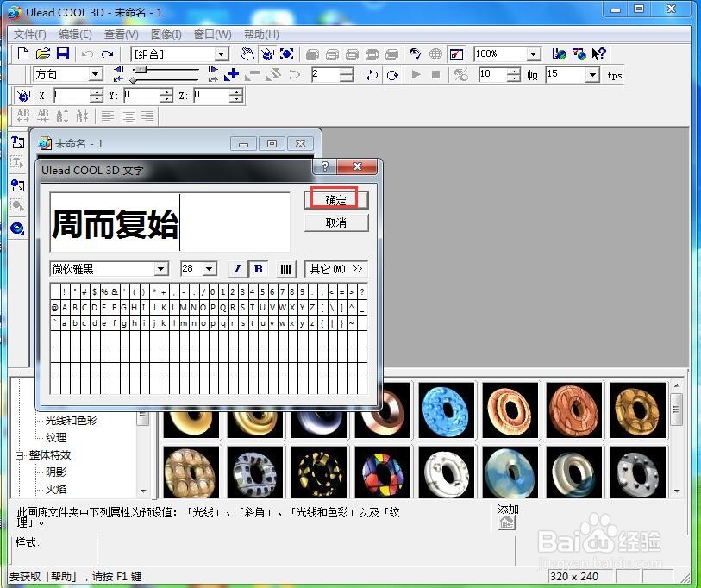Viewport: 701px width, 588px height.
Task: Open a file via the folder icon
Action: tap(43, 54)
